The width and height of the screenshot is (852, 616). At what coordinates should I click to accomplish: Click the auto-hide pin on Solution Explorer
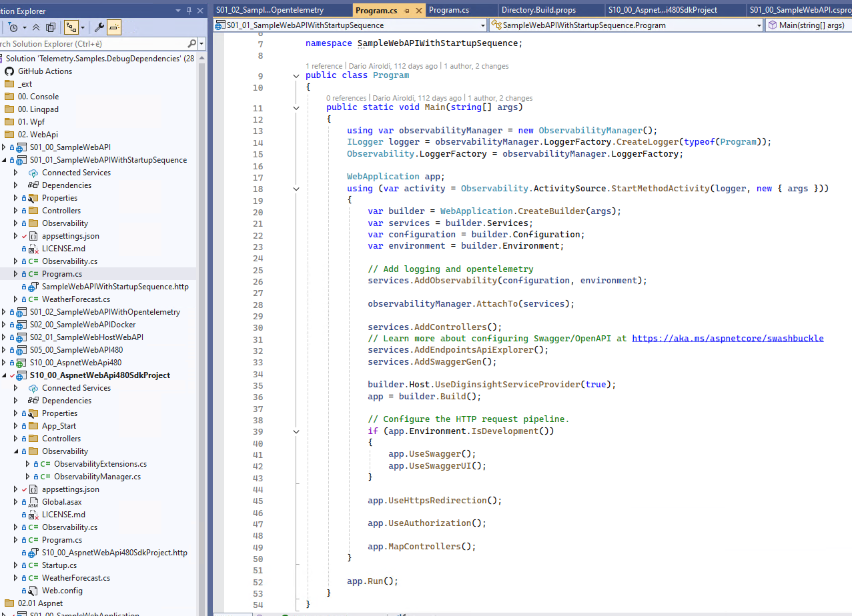pos(189,10)
